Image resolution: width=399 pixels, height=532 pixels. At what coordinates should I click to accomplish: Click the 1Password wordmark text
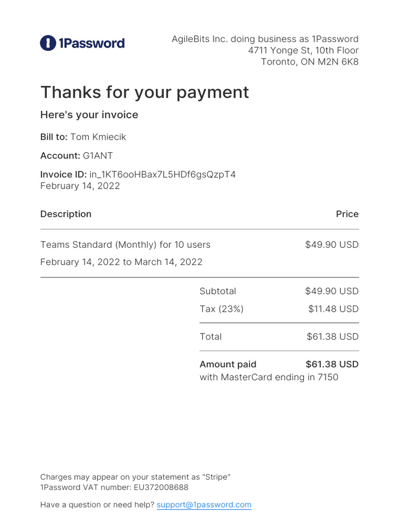(x=91, y=44)
